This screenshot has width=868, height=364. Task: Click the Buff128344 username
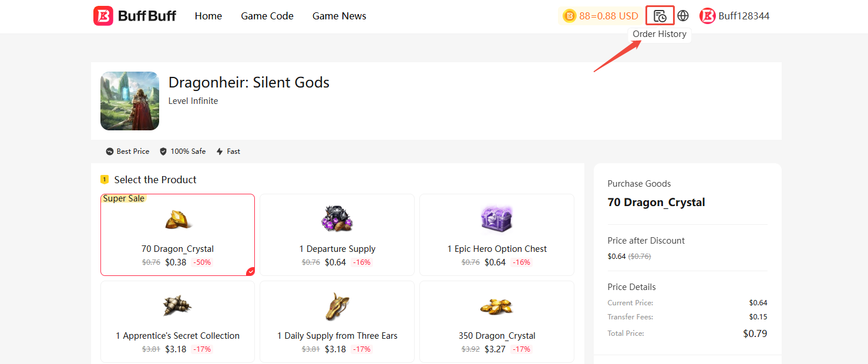click(744, 16)
